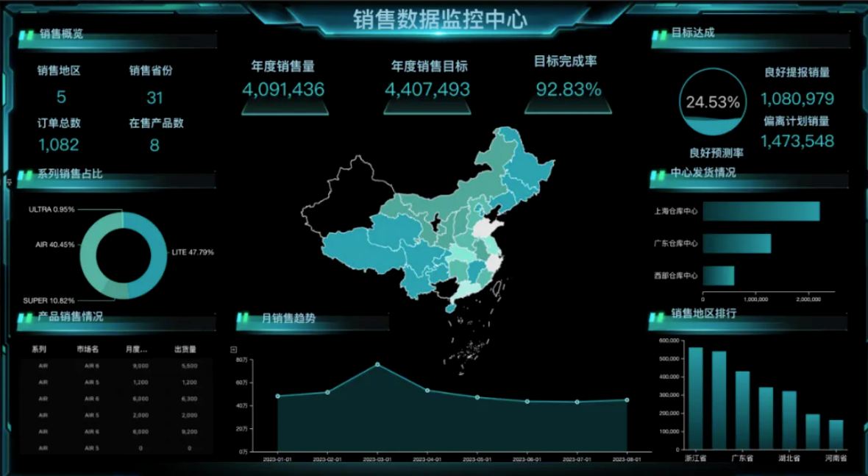
Task: Click the ULTRA 0.95% donut label
Action: 51,209
